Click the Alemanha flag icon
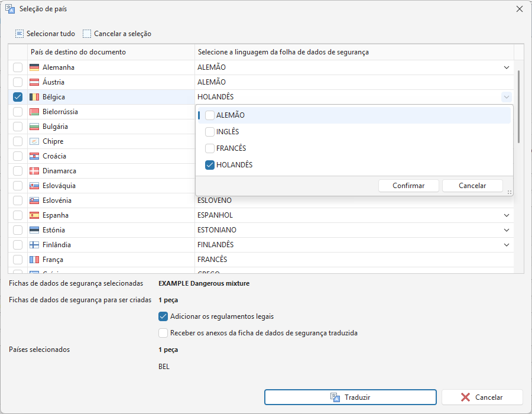This screenshot has height=414, width=532. [x=34, y=67]
